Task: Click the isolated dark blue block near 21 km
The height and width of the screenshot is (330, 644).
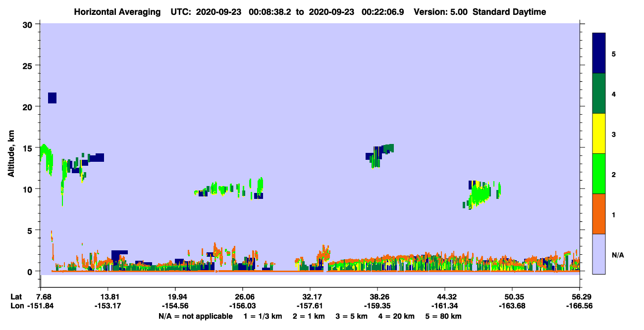Action: pos(52,98)
